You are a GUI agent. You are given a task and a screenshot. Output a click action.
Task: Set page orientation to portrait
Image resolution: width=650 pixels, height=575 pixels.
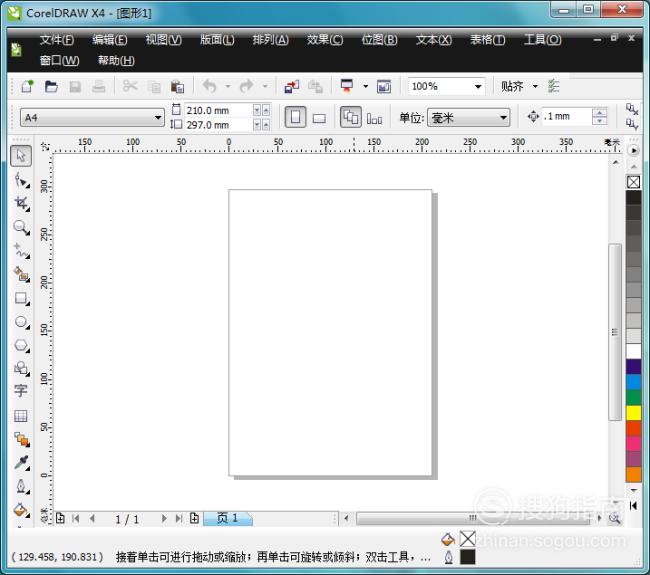click(296, 117)
